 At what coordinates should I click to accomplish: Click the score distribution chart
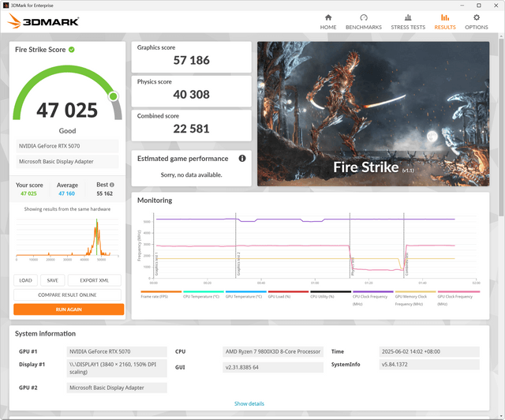(67, 239)
